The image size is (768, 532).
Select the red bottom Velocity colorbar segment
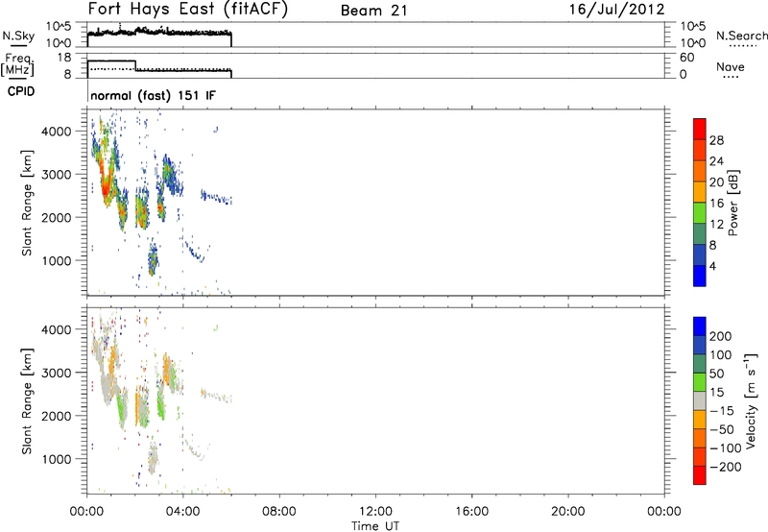tap(700, 475)
